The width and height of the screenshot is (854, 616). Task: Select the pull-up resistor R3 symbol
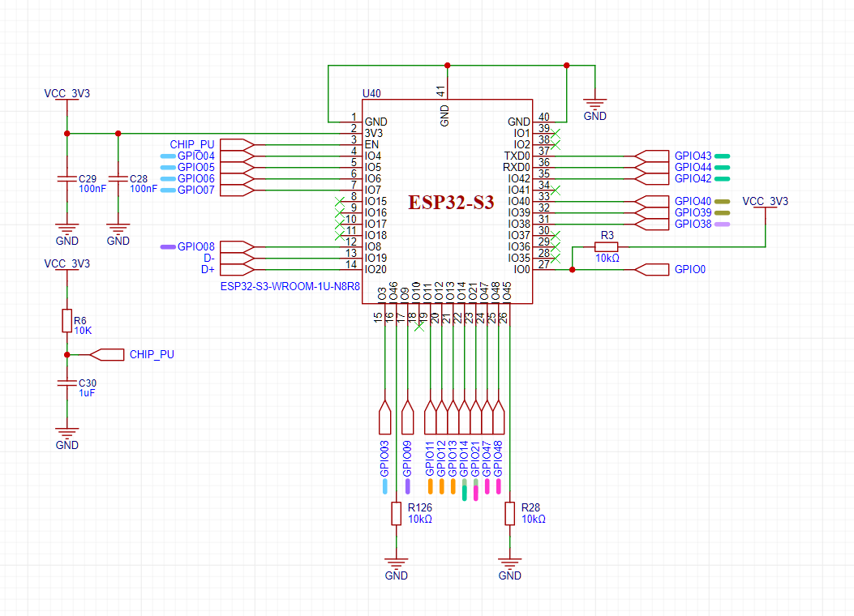click(606, 248)
